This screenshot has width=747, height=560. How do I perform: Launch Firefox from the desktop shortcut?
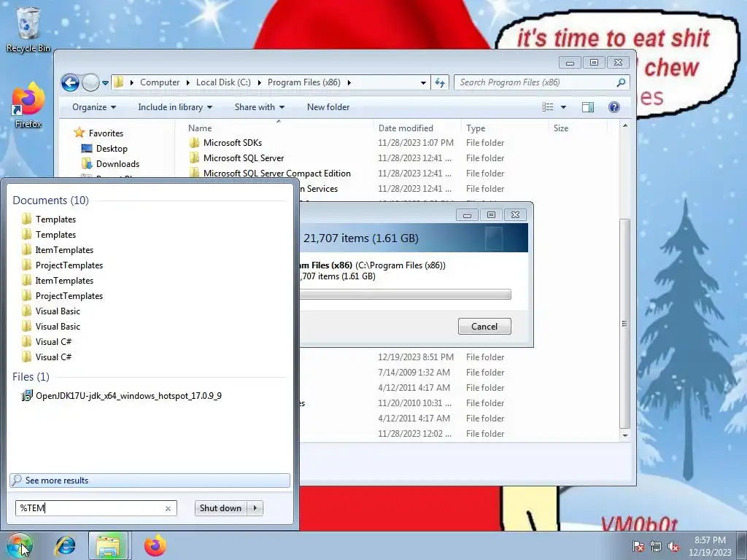28,105
